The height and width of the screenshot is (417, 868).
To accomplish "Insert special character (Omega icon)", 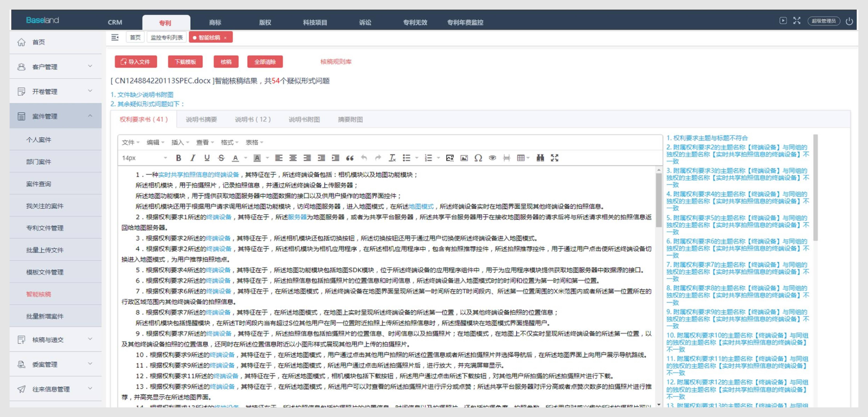I will [478, 158].
